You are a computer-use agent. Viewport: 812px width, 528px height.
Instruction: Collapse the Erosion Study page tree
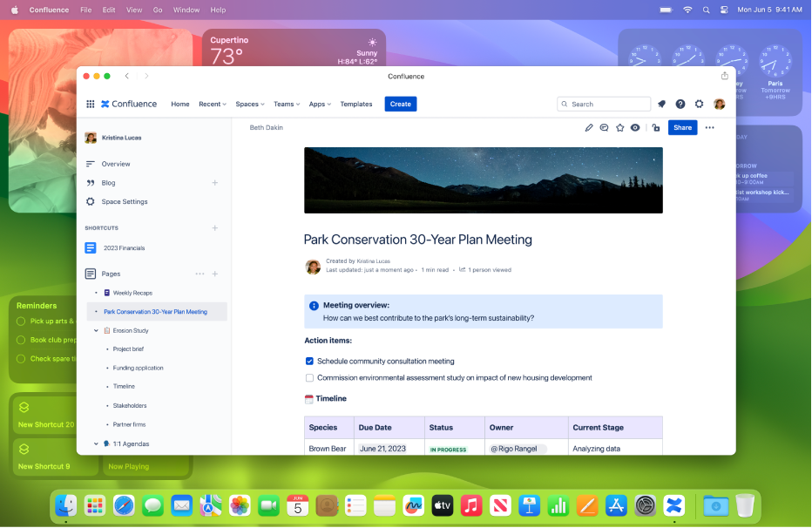pos(96,331)
